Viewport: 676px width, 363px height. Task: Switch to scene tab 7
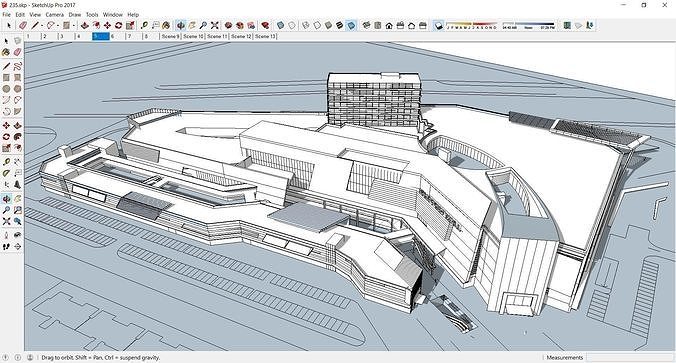click(134, 36)
